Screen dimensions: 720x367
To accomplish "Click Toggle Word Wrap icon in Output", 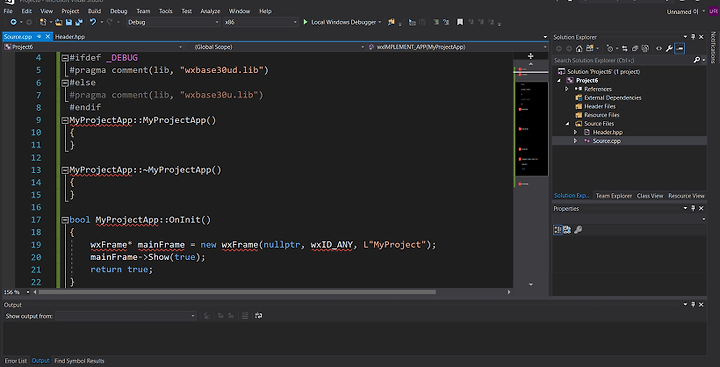I will point(259,316).
